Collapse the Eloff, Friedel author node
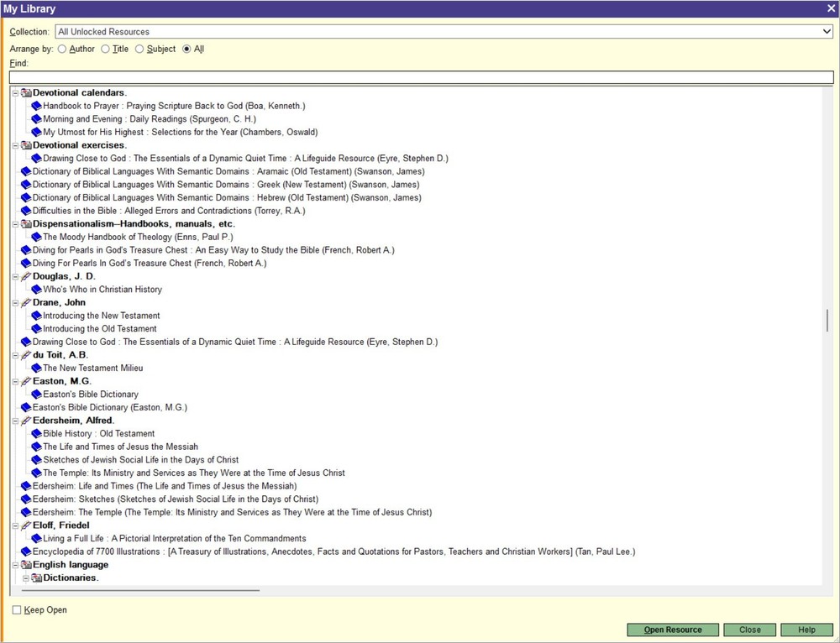The width and height of the screenshot is (840, 643). coord(15,525)
